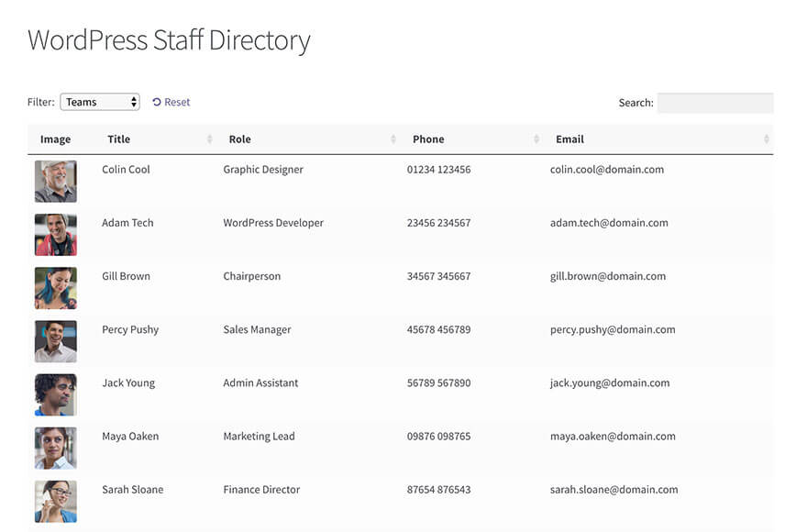Sort staff alphabetically using the Title header
Screen dimensions: 807x532
click(117, 139)
